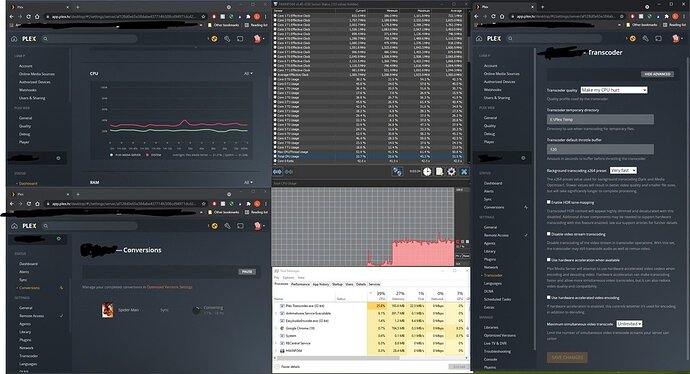Image resolution: width=690 pixels, height=374 pixels.
Task: Switch to Performance tab in Task Manager
Action: click(x=300, y=284)
